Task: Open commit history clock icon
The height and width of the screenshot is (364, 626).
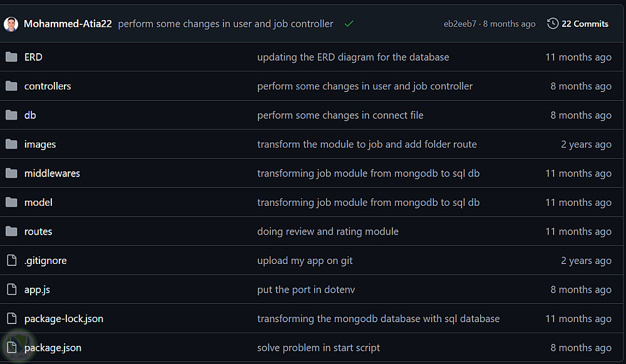Action: coord(553,24)
